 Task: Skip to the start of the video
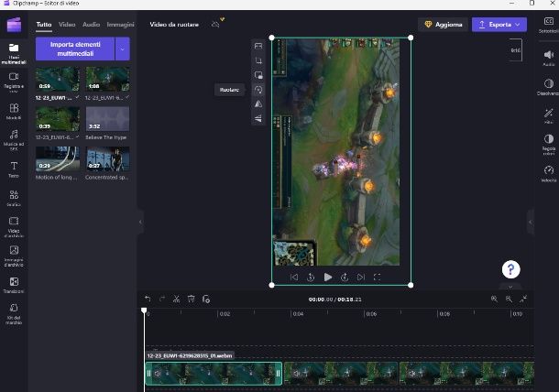[294, 277]
